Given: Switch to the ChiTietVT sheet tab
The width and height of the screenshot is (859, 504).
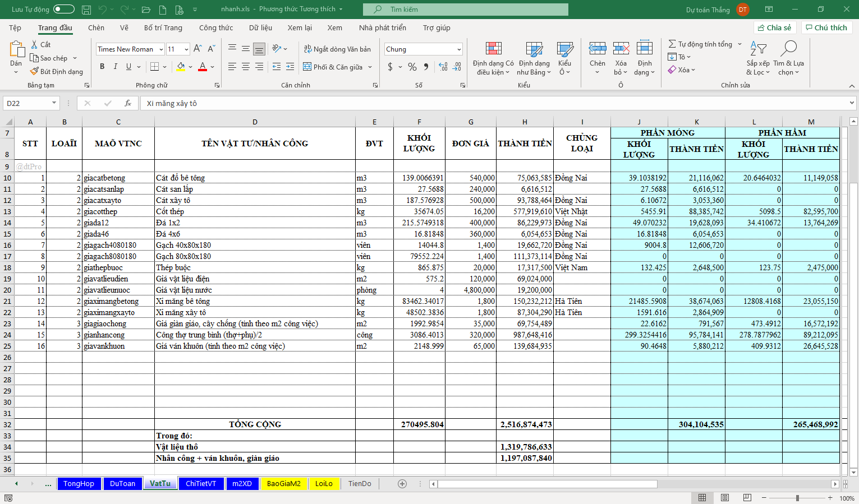Looking at the screenshot, I should tap(201, 484).
